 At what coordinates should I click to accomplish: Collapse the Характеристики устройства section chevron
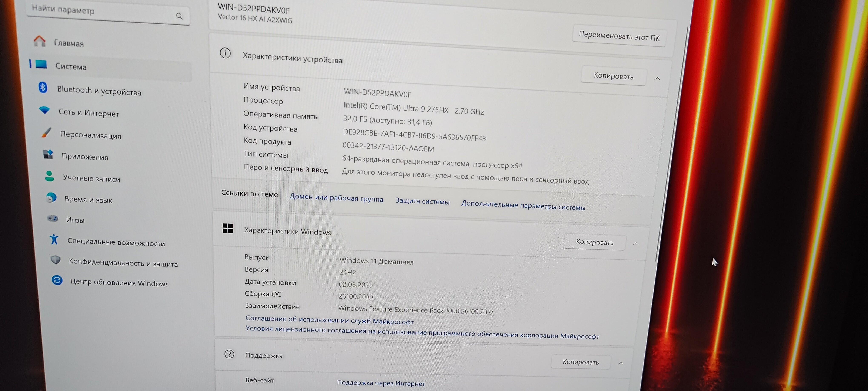tap(657, 79)
